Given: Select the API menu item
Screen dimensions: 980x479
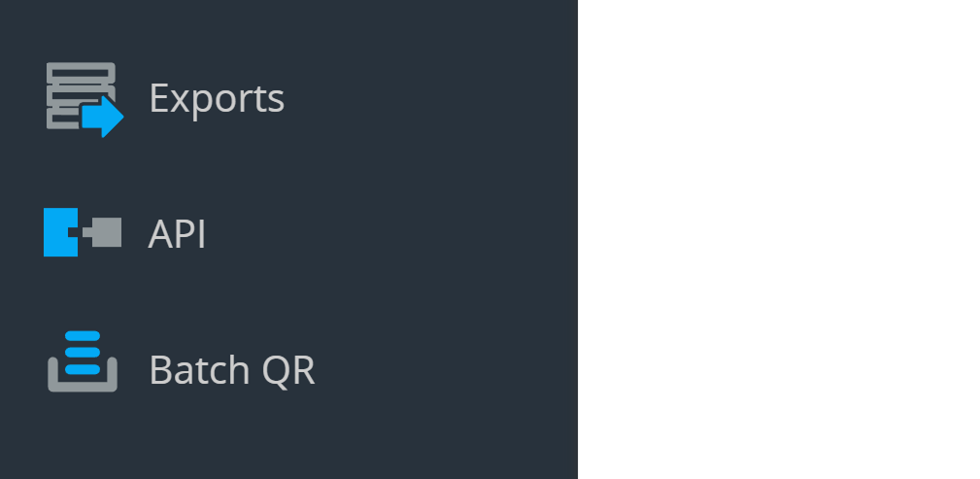Looking at the screenshot, I should 177,234.
